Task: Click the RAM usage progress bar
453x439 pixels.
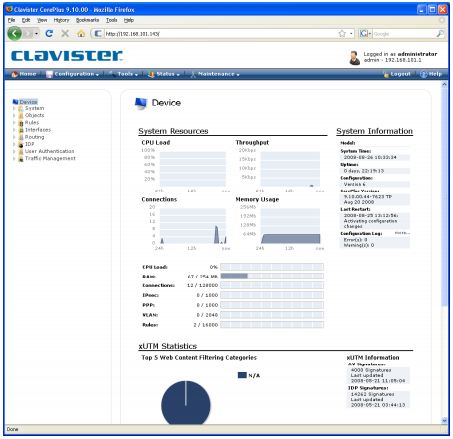Action: click(x=272, y=276)
